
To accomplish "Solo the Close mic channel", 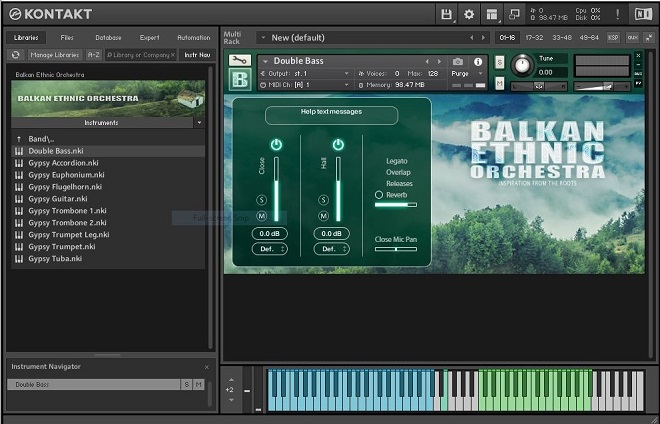I will tap(261, 200).
